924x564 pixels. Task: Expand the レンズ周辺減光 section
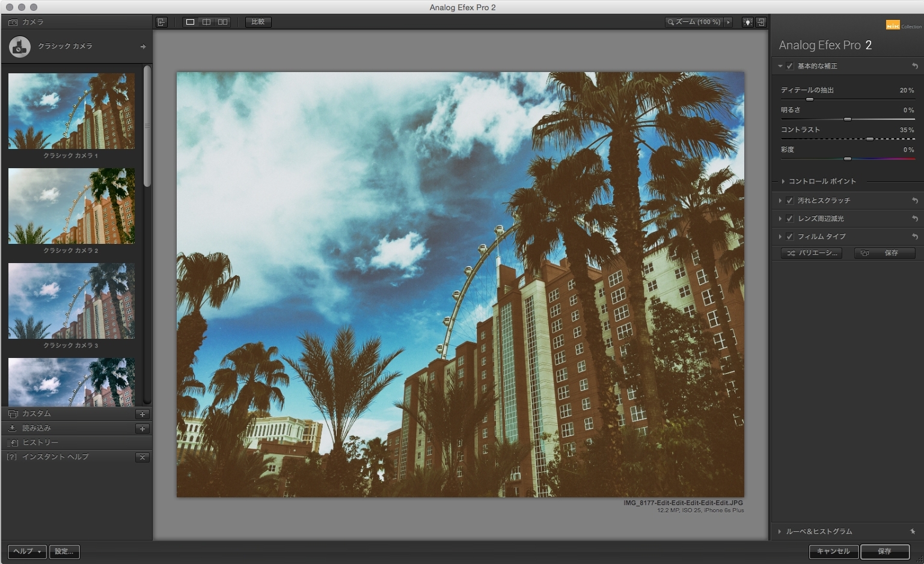pyautogui.click(x=780, y=219)
